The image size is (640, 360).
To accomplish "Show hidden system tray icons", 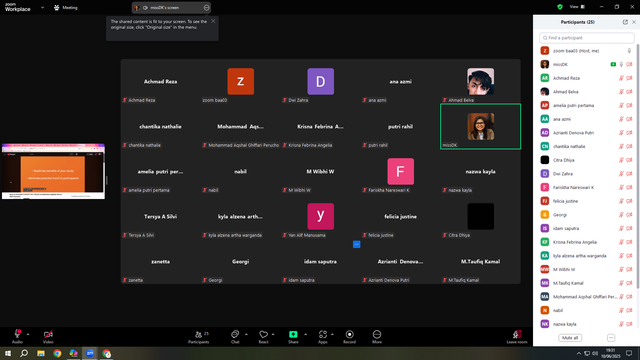I will 578,353.
